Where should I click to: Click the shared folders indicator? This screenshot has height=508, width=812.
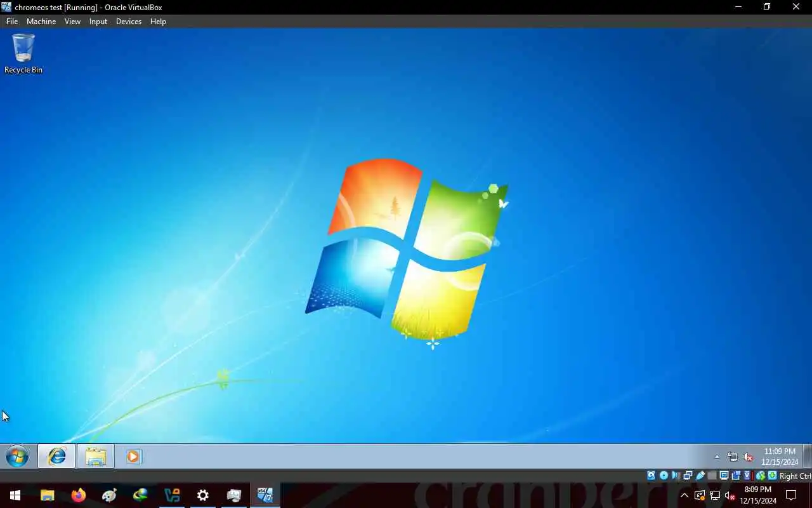coord(712,476)
